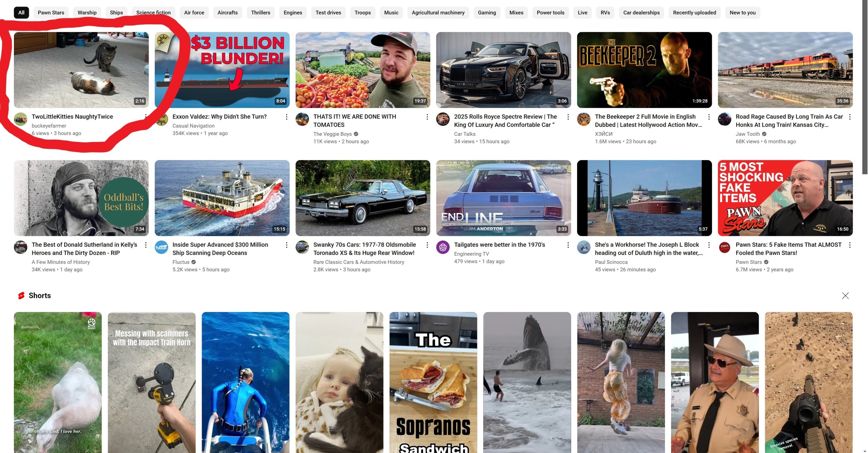Open the Shorts logo icon

(21, 296)
